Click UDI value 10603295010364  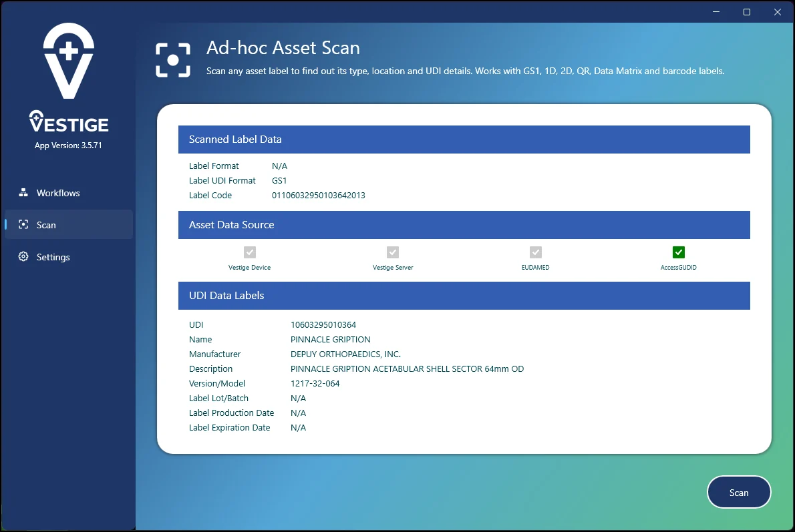[323, 325]
